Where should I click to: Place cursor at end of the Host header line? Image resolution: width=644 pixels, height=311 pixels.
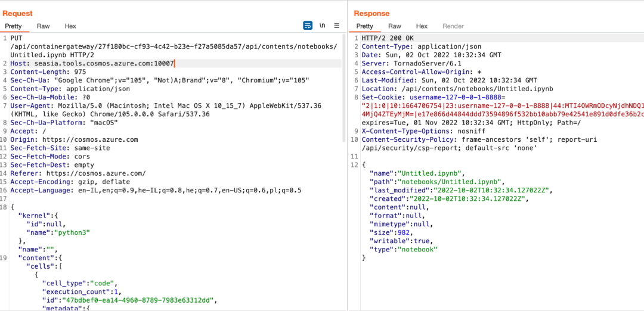pos(174,64)
